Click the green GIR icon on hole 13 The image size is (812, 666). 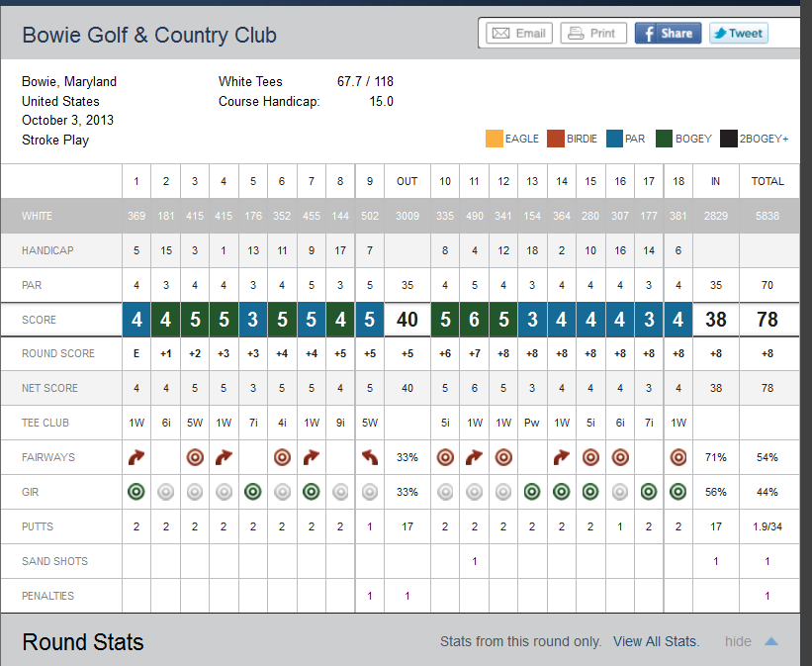[532, 492]
